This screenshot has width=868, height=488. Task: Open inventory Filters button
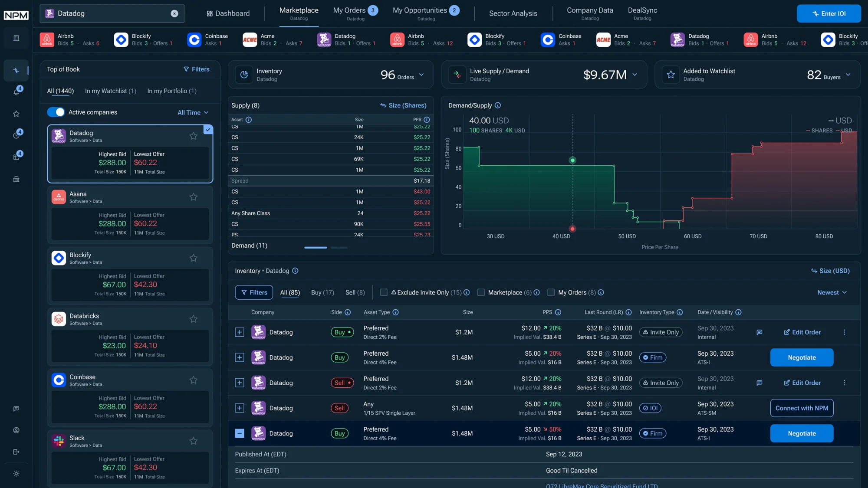tap(254, 293)
